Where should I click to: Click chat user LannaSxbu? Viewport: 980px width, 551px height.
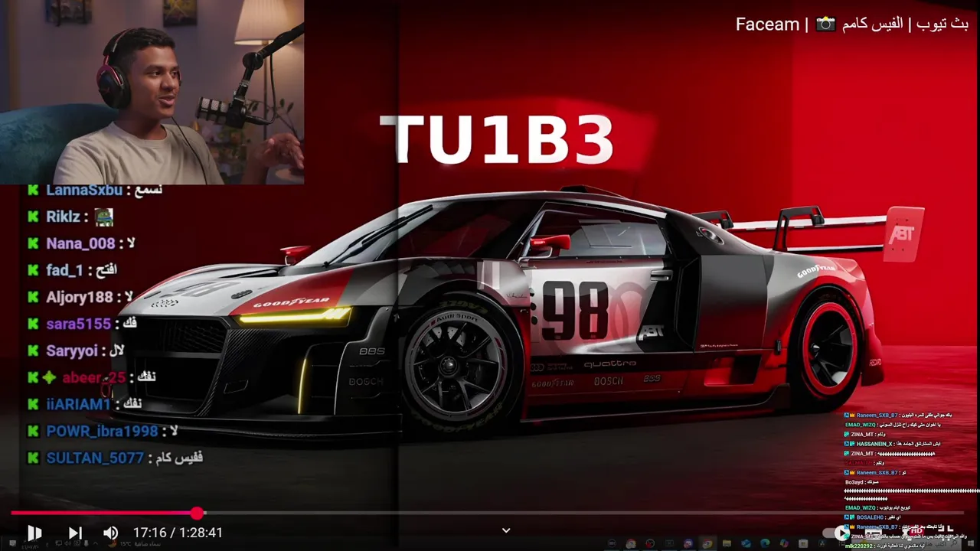84,190
